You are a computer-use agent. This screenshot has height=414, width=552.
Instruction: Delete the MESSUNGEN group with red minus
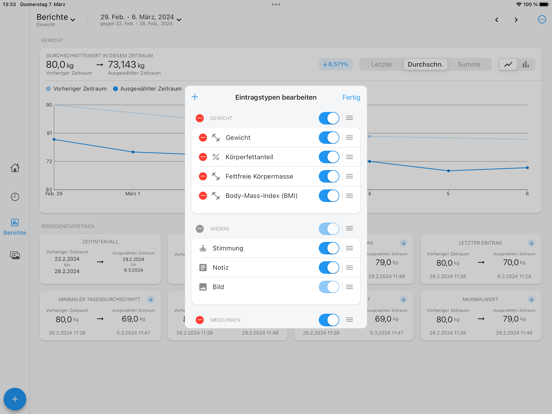[x=200, y=320]
